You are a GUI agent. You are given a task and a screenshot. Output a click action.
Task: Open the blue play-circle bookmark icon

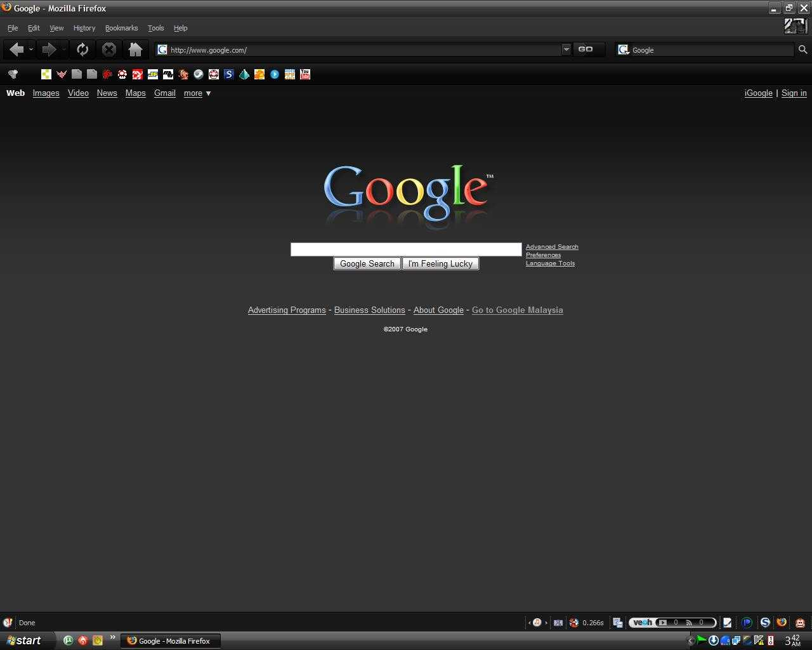[275, 74]
